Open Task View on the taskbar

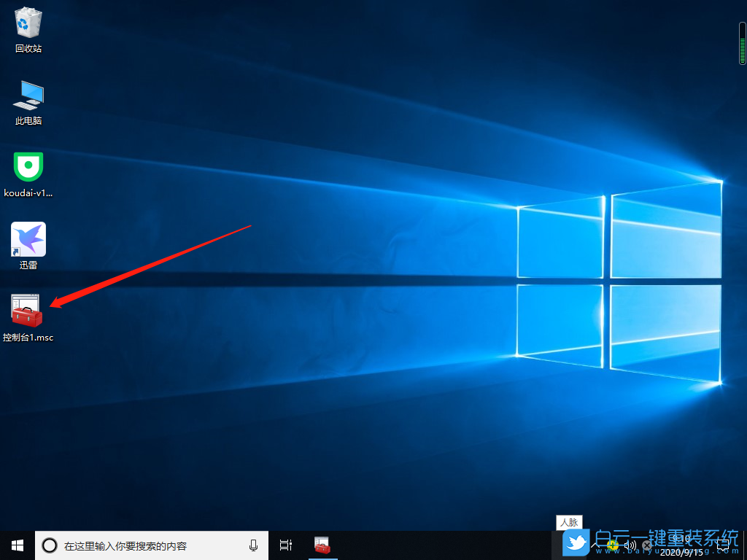(x=285, y=545)
